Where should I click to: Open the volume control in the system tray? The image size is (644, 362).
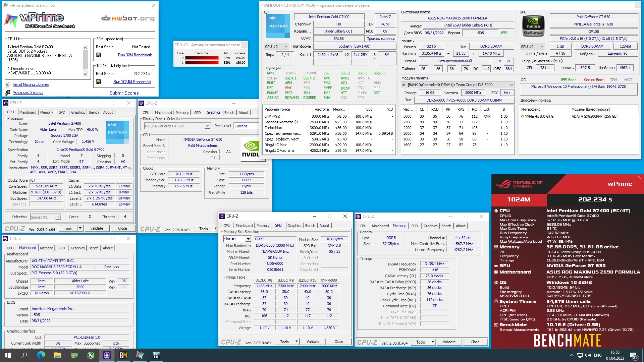coord(588,355)
